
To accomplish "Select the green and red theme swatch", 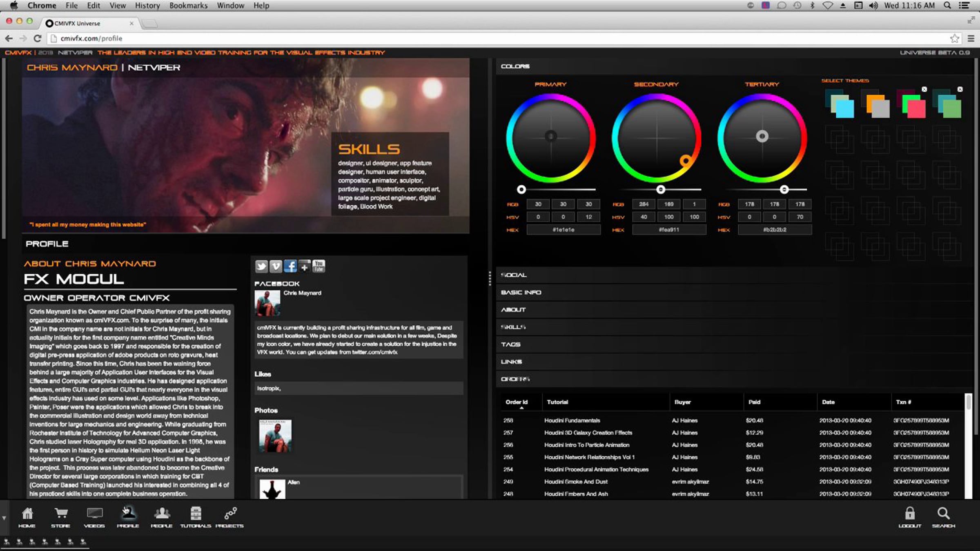I will (911, 104).
